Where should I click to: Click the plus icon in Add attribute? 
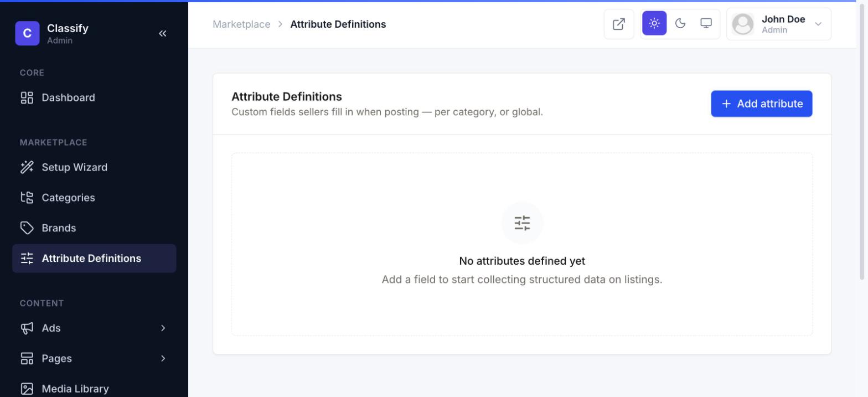[x=726, y=104]
